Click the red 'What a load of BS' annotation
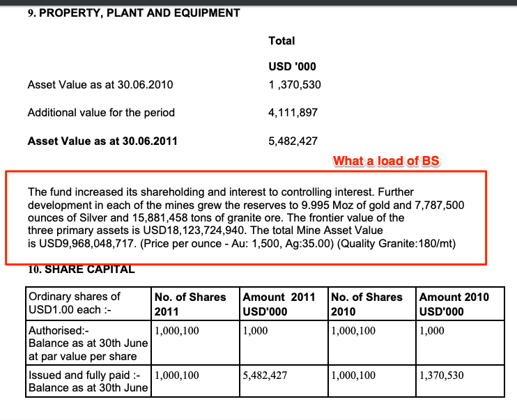The height and width of the screenshot is (420, 517). pyautogui.click(x=386, y=161)
